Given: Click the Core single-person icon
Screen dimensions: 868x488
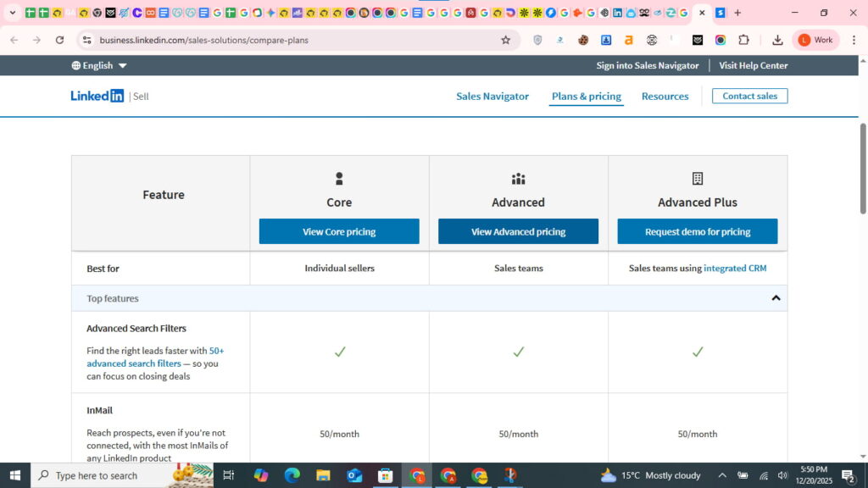Looking at the screenshot, I should (339, 179).
